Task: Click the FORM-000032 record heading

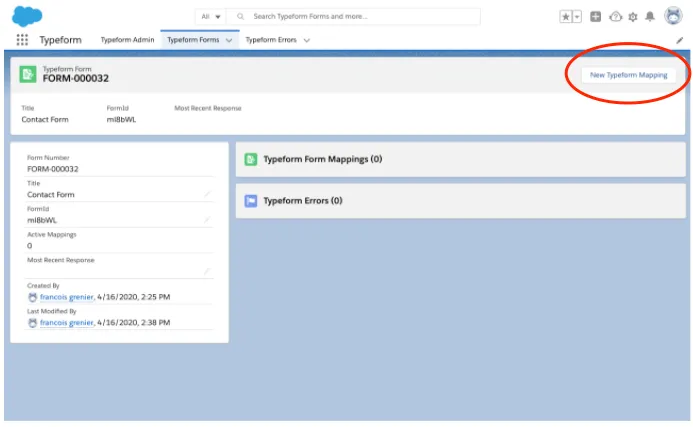Action: click(76, 78)
